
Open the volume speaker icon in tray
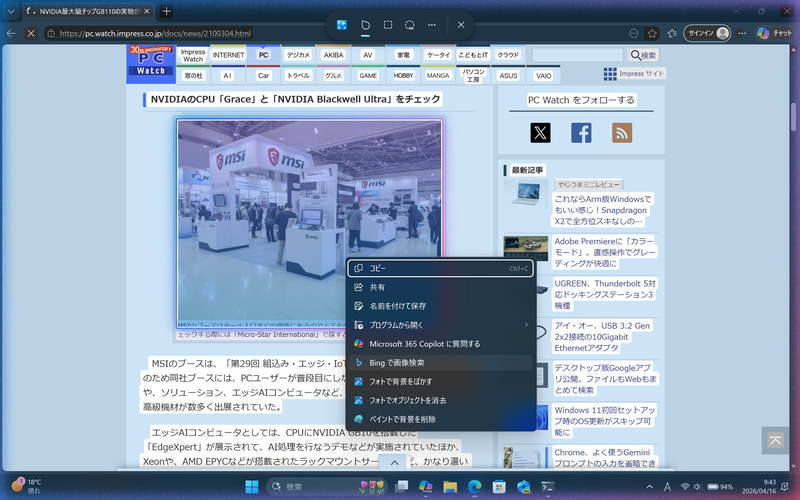click(697, 487)
